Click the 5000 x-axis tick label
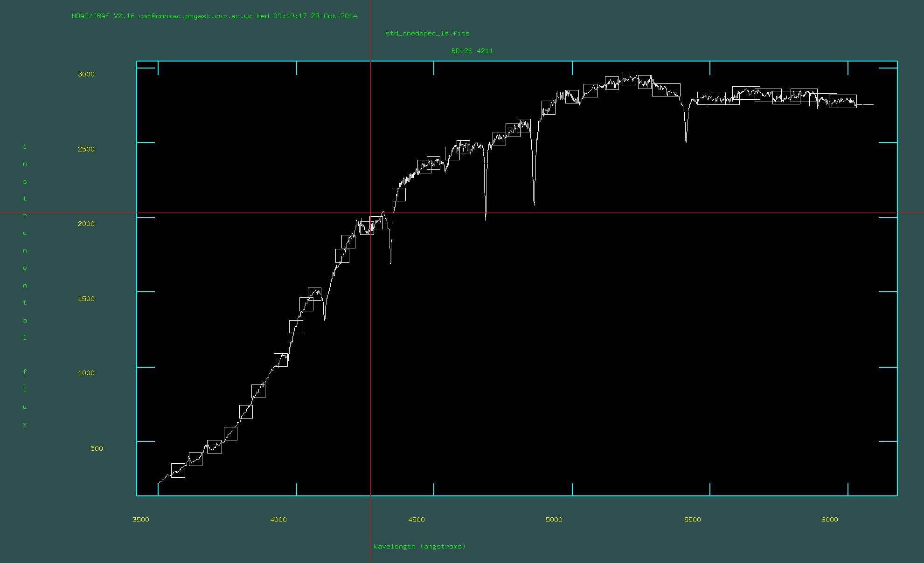 (554, 520)
